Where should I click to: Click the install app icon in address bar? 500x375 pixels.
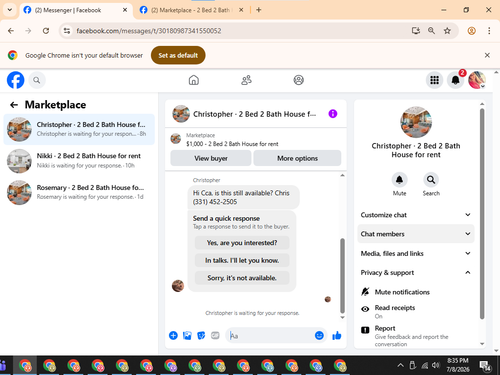click(x=416, y=31)
